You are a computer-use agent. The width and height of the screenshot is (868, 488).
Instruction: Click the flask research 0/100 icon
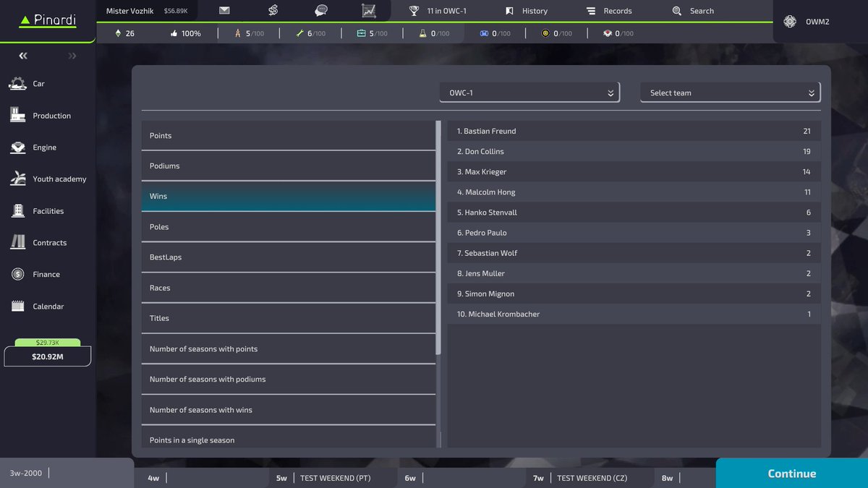(422, 33)
